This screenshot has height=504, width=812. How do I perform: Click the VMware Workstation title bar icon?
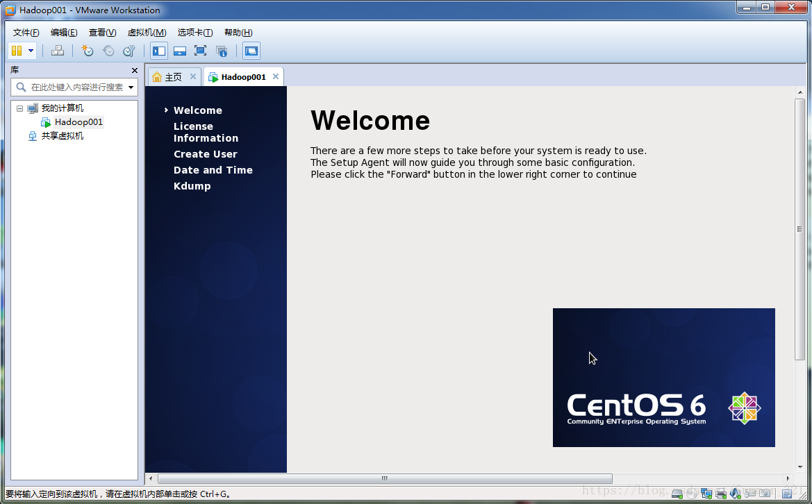pyautogui.click(x=10, y=10)
